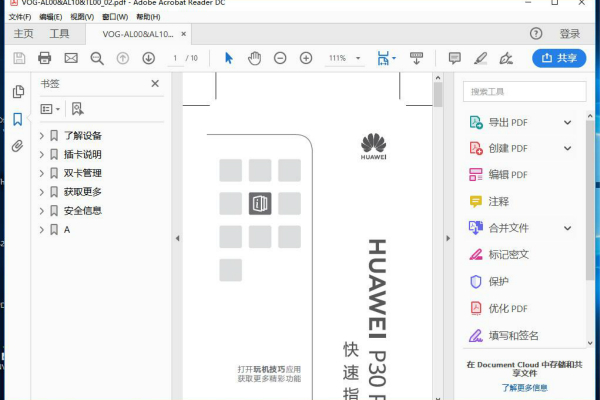Toggle the bookmarks panel icon
Viewport: 600px width, 400px height.
click(x=17, y=119)
